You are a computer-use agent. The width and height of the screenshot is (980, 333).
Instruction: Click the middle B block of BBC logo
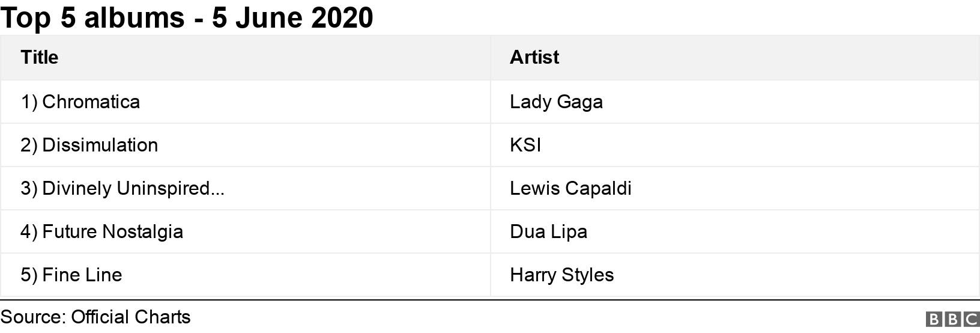953,319
